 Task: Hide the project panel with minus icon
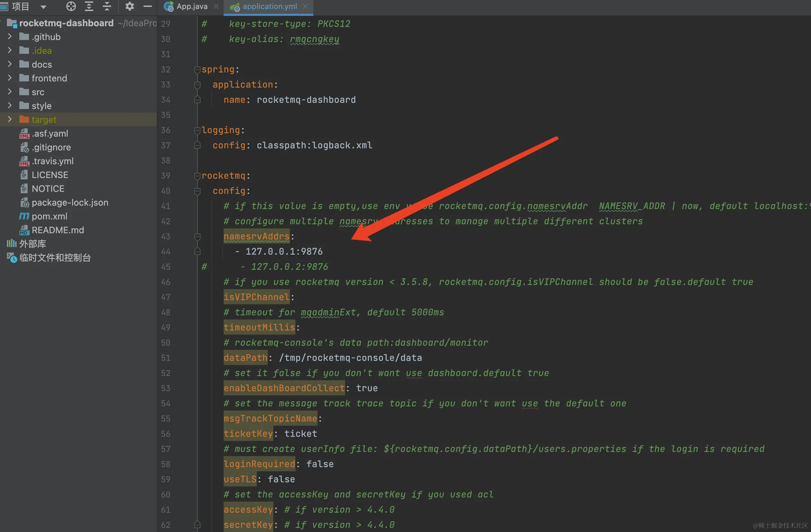click(x=148, y=6)
